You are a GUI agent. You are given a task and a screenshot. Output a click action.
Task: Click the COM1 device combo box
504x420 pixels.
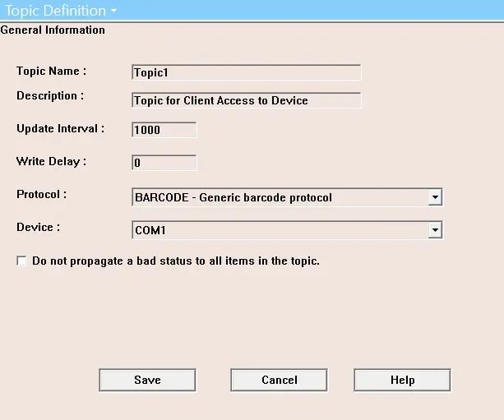point(280,231)
